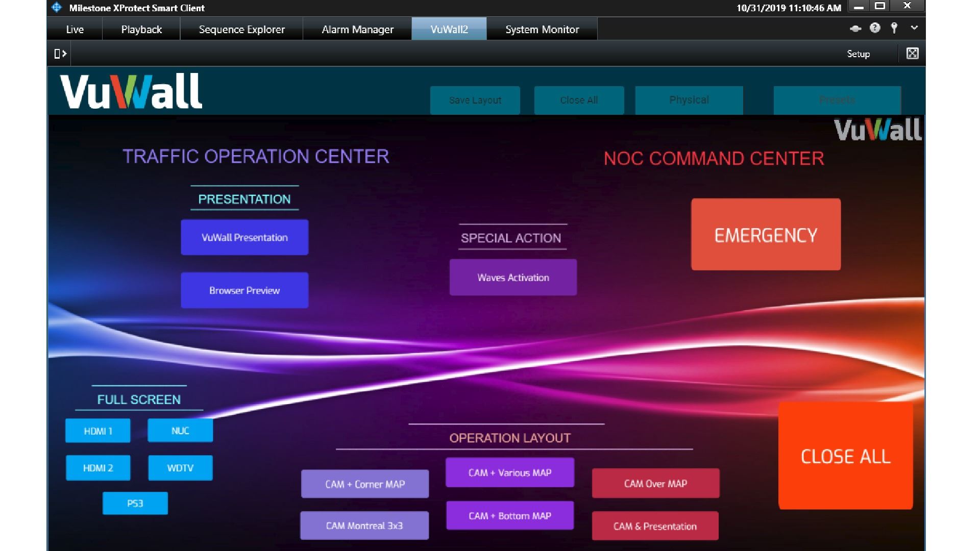
Task: Apply CAM Over MAP layout
Action: (x=656, y=483)
